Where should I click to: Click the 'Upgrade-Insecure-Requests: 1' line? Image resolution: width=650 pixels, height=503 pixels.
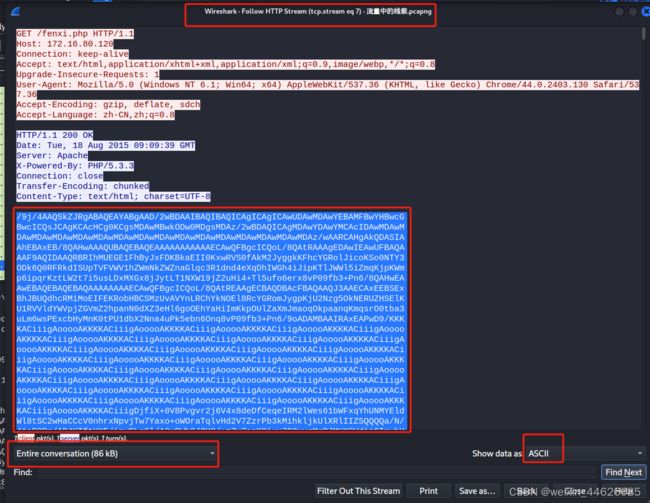(x=88, y=75)
